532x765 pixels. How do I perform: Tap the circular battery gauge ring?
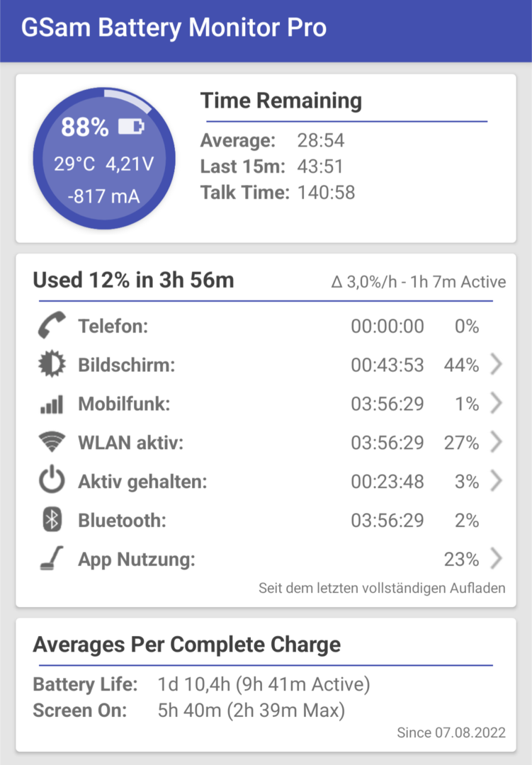(x=104, y=159)
